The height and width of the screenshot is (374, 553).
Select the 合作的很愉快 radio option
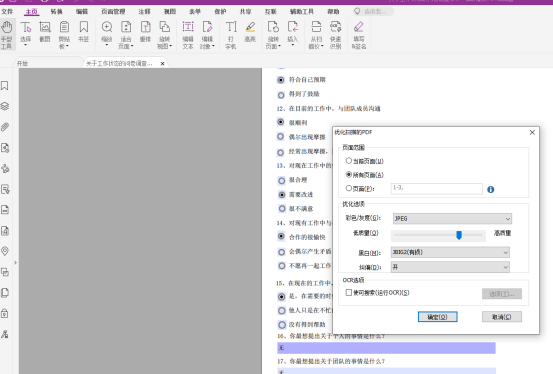tap(281, 236)
